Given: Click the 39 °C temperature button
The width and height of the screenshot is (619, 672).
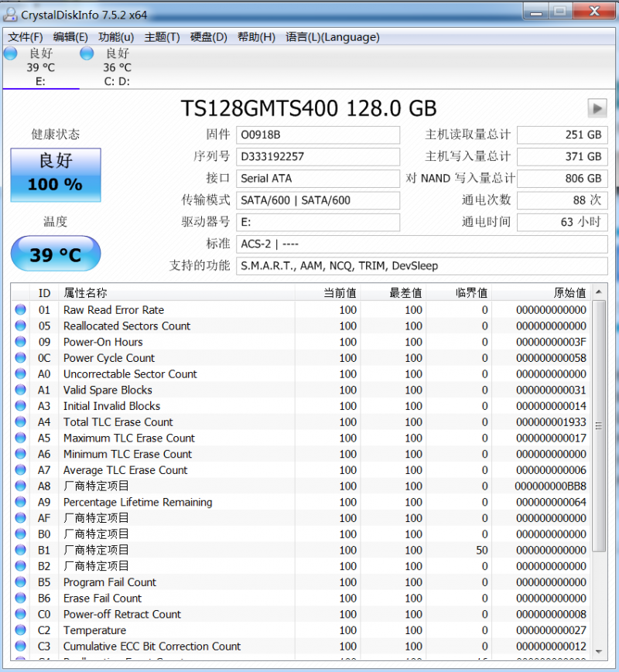Looking at the screenshot, I should 56,254.
